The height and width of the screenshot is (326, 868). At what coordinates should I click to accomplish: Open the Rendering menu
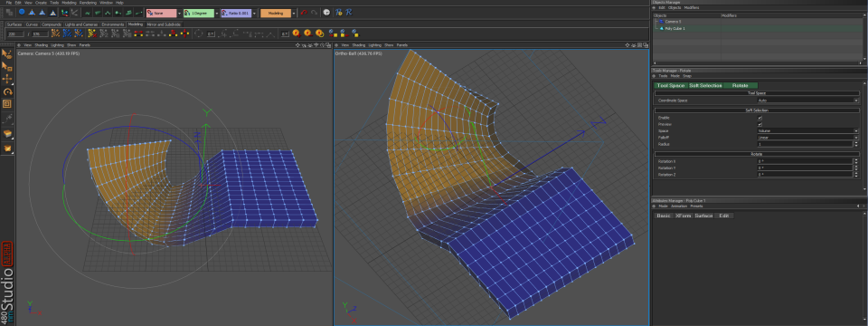88,3
